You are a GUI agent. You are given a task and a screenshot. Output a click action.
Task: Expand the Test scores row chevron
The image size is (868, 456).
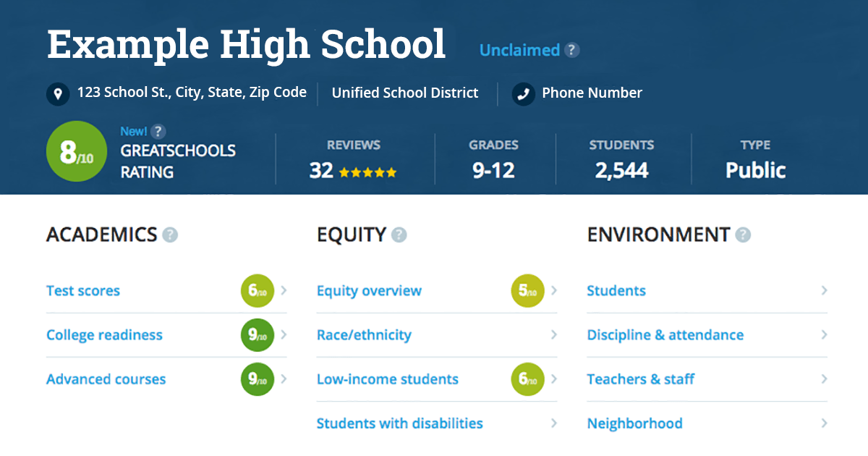(x=284, y=290)
